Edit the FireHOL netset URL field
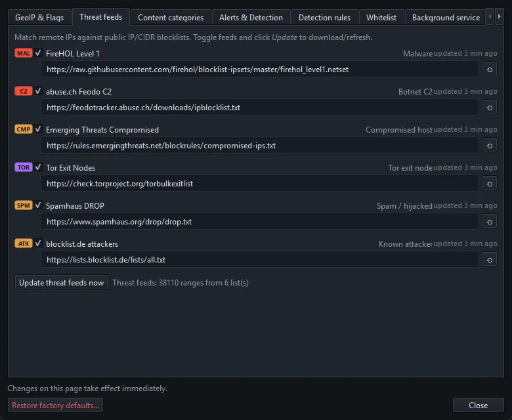Image resolution: width=512 pixels, height=420 pixels. (259, 69)
